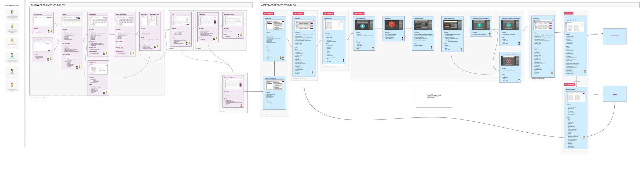This screenshot has width=644, height=192.
Task: Click the persona avatar in Modeler Feedback card
Action: pos(584,137)
